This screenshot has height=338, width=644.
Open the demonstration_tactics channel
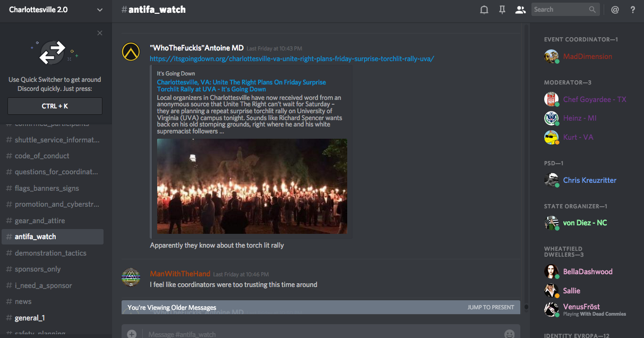click(50, 253)
